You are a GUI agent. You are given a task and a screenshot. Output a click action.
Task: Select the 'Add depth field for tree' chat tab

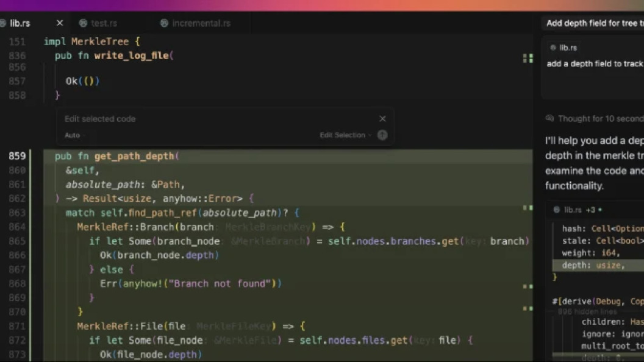(x=595, y=23)
